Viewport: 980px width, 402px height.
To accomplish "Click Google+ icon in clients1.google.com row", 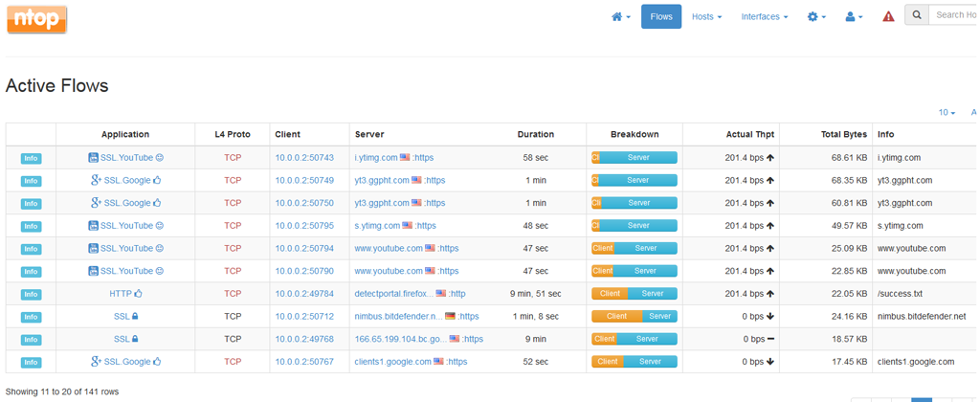I will click(x=97, y=362).
